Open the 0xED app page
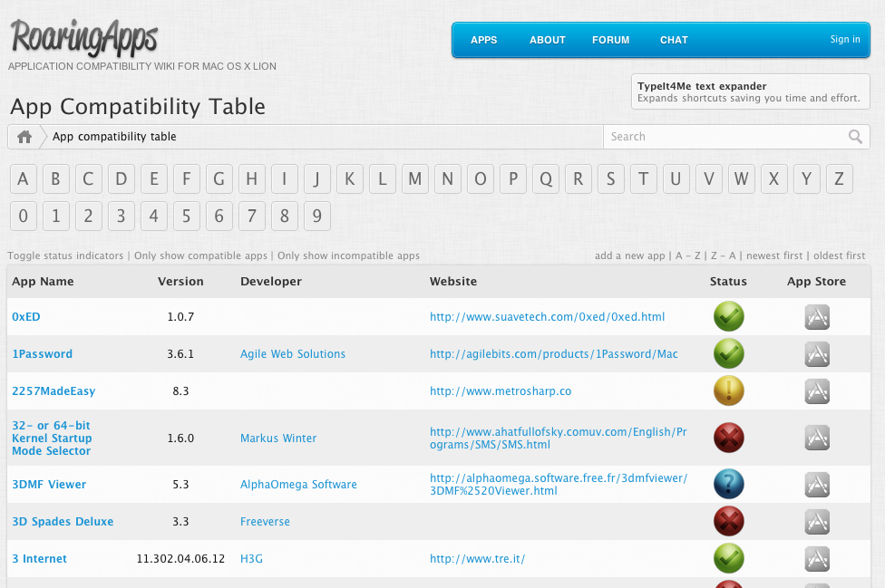Viewport: 885px width, 588px height. (x=26, y=317)
